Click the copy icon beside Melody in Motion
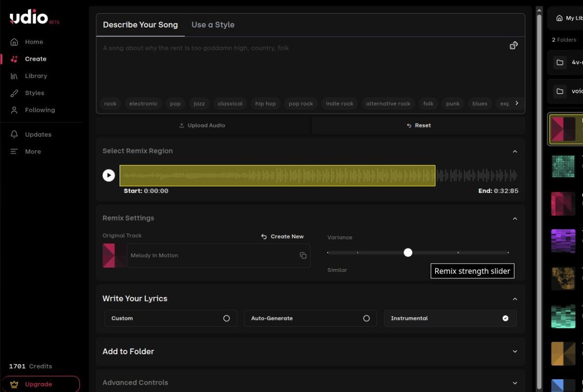Viewport: 583px width, 392px height. [303, 255]
